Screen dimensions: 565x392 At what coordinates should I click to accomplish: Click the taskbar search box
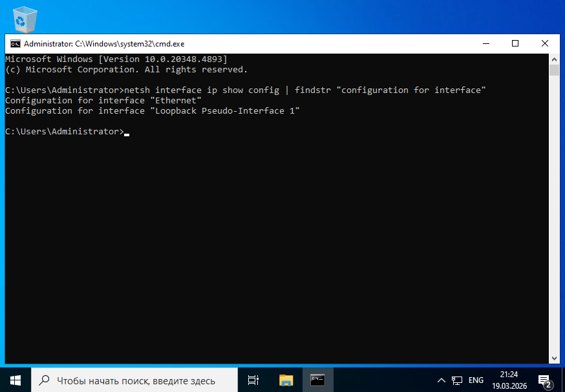click(134, 380)
